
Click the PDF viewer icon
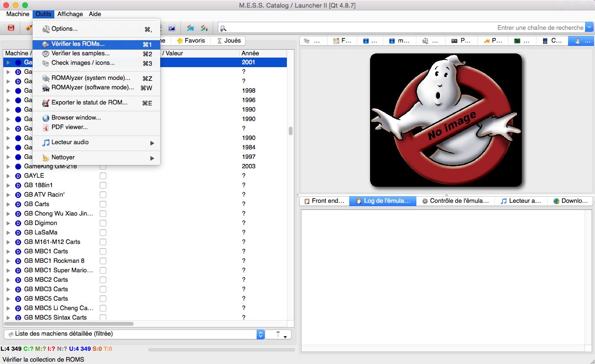pos(46,127)
